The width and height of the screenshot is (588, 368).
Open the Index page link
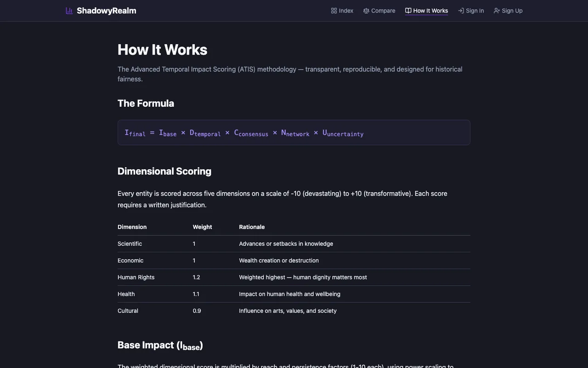click(x=342, y=11)
